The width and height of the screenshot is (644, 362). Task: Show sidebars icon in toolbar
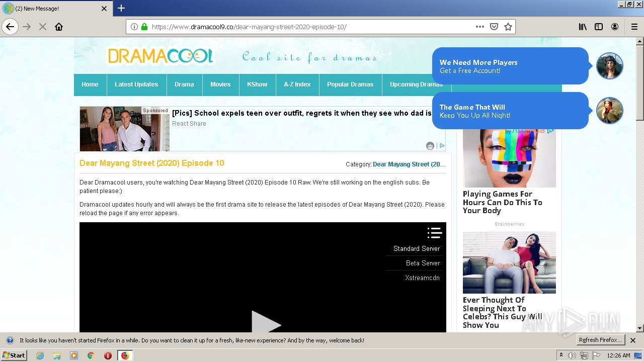point(599,27)
